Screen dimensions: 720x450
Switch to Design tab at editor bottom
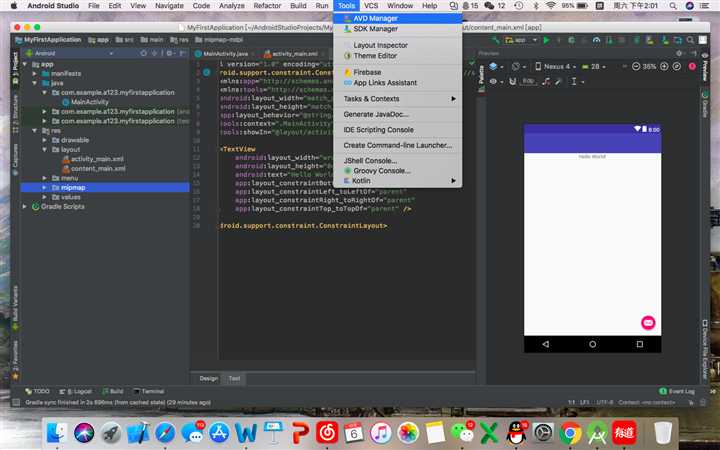point(208,378)
